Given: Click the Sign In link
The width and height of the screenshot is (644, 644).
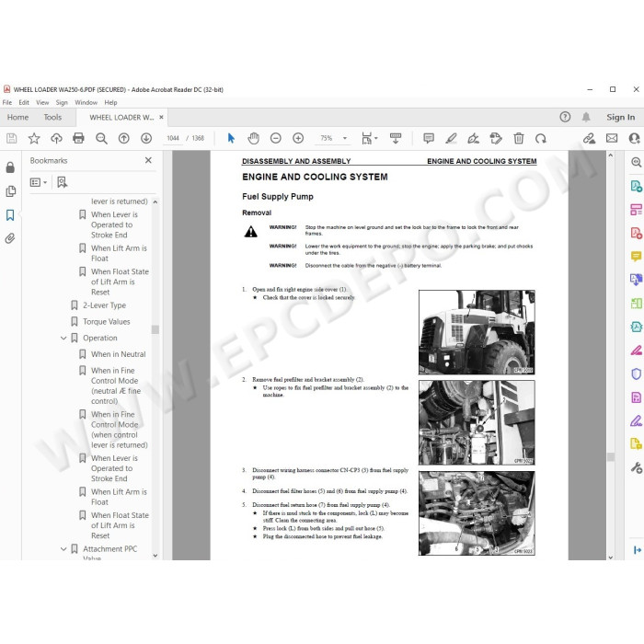Looking at the screenshot, I should click(x=621, y=117).
